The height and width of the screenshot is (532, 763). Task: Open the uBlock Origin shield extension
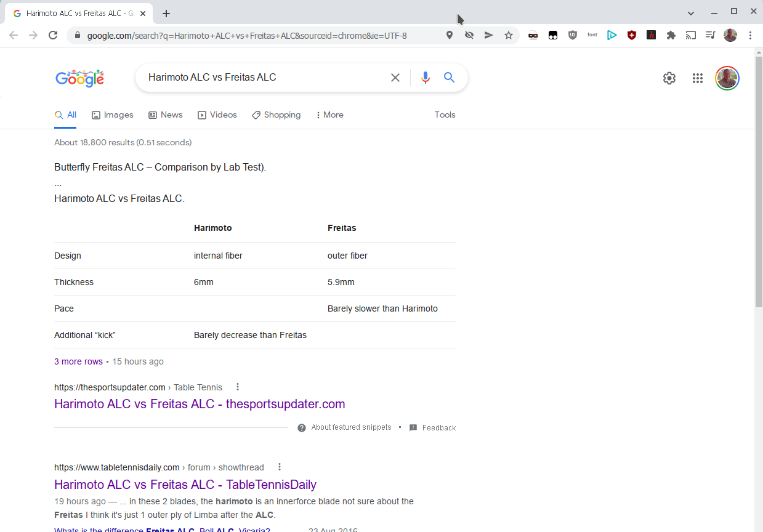coord(573,36)
